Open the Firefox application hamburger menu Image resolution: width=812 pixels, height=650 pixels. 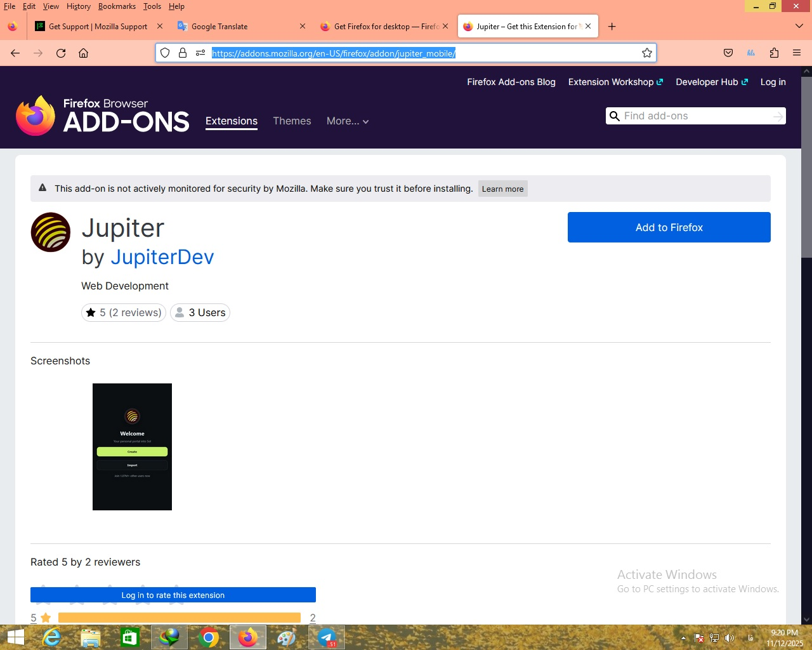(x=797, y=53)
